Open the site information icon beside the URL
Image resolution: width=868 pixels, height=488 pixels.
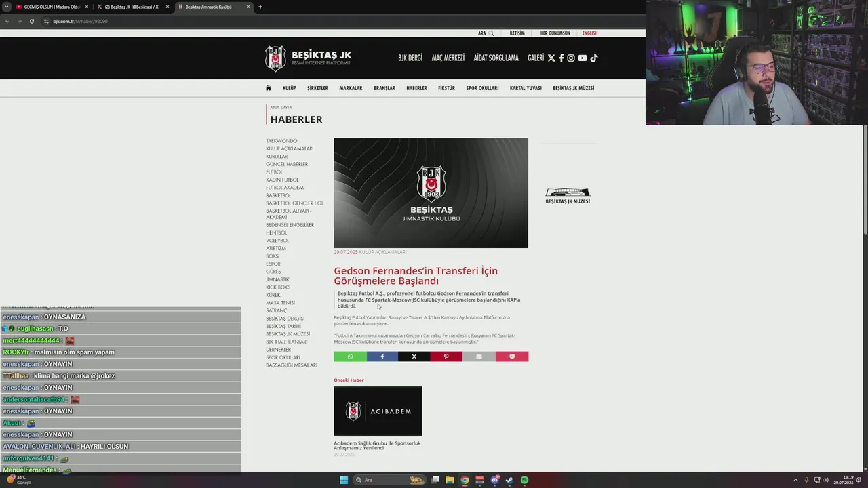(x=46, y=21)
